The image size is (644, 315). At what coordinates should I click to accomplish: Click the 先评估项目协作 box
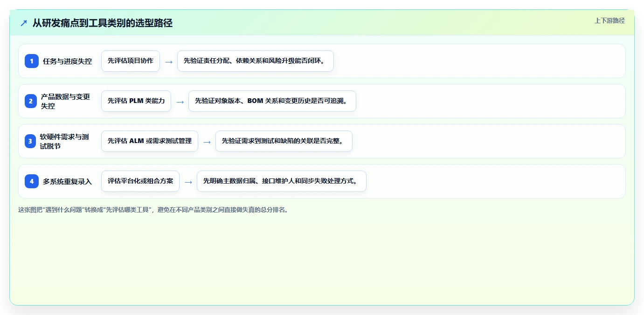point(131,61)
